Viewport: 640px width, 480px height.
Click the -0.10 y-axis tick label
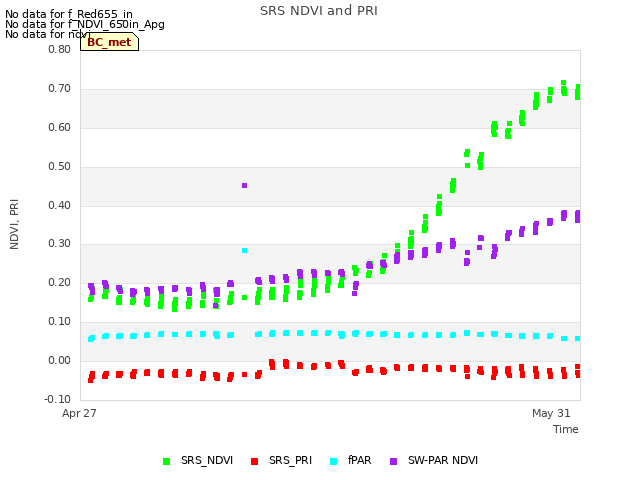point(58,399)
